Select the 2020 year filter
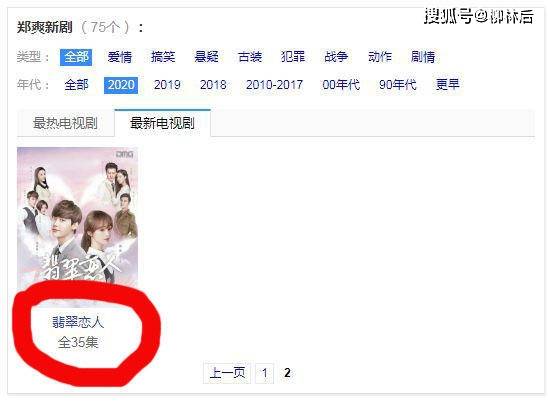The height and width of the screenshot is (401, 548). [x=121, y=85]
